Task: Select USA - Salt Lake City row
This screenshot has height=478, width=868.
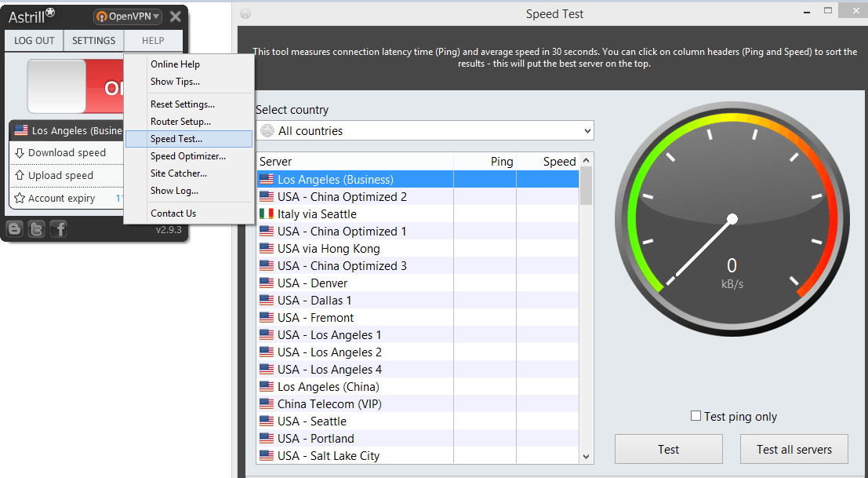Action: (x=419, y=455)
